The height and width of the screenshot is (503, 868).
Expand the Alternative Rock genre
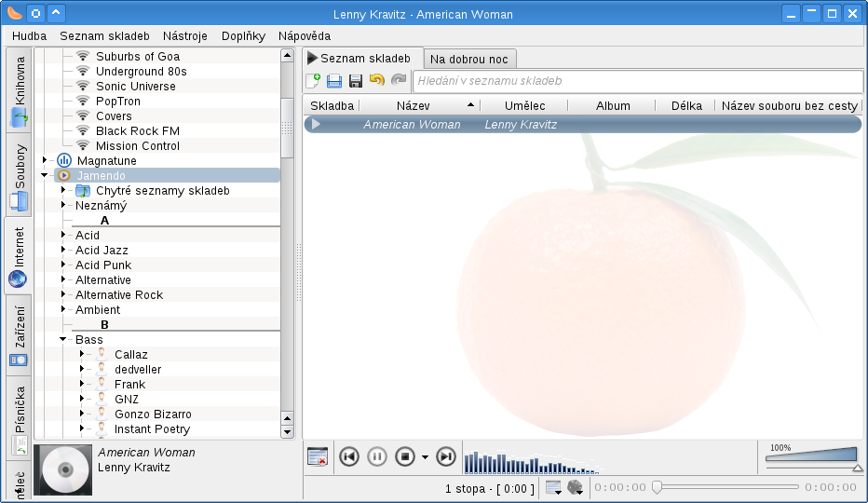tap(63, 294)
